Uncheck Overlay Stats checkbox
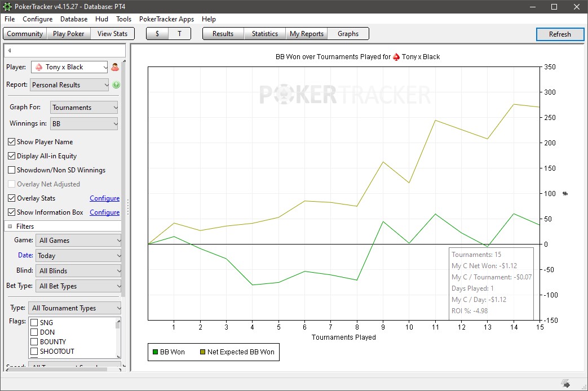 [x=12, y=198]
